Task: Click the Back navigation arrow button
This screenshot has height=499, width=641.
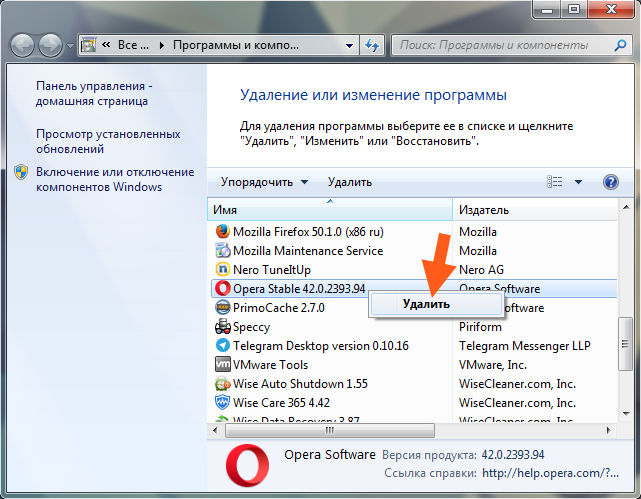Action: (22, 45)
